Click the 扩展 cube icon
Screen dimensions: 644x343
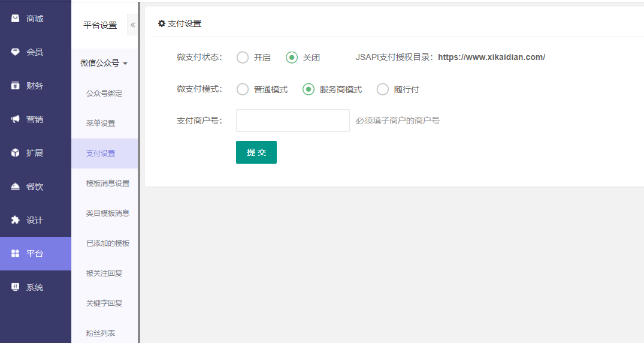click(15, 152)
